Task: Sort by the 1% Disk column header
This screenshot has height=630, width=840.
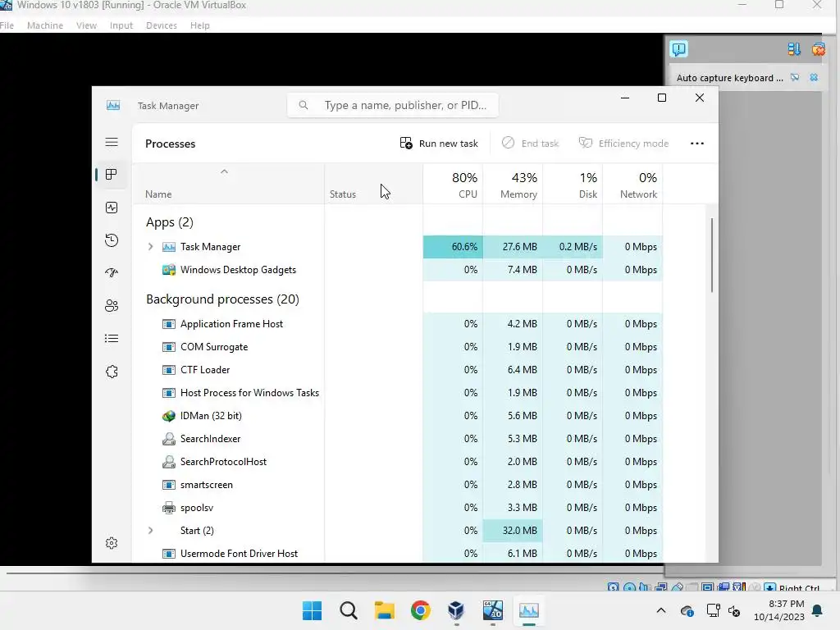Action: 573,184
